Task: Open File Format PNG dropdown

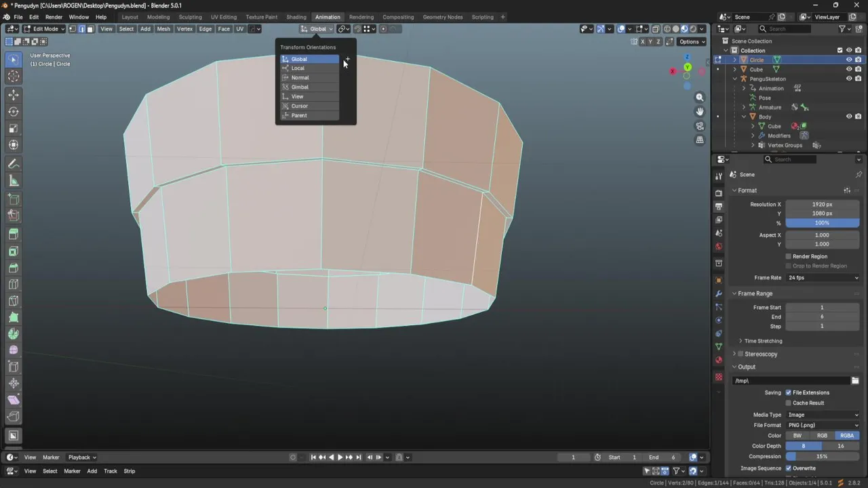Action: (823, 425)
